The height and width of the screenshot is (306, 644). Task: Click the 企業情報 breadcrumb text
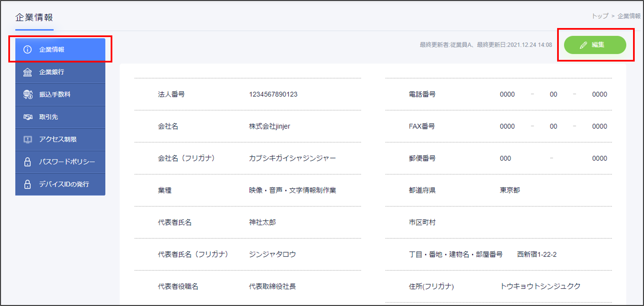pos(629,16)
